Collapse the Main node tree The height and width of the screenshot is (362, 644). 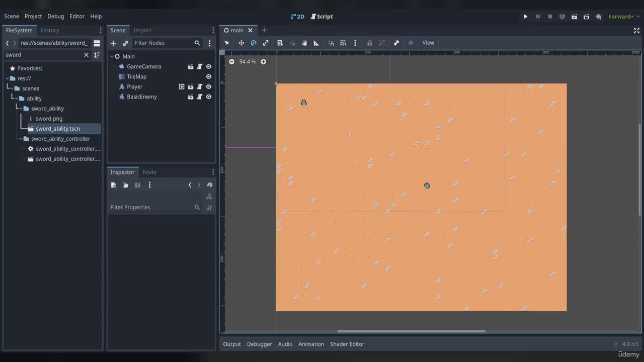pyautogui.click(x=112, y=56)
